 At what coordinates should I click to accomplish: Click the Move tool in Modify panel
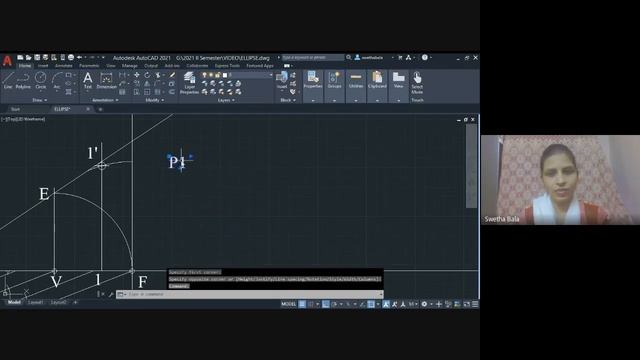(x=136, y=75)
